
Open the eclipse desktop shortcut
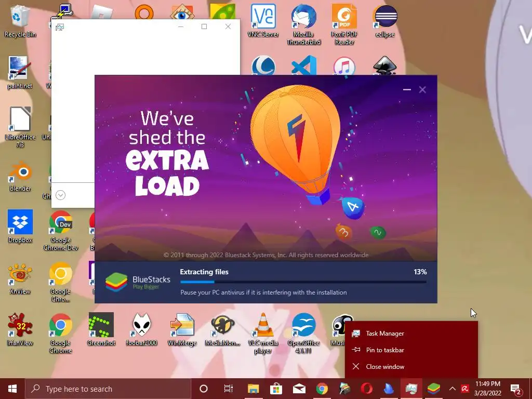pos(385,21)
